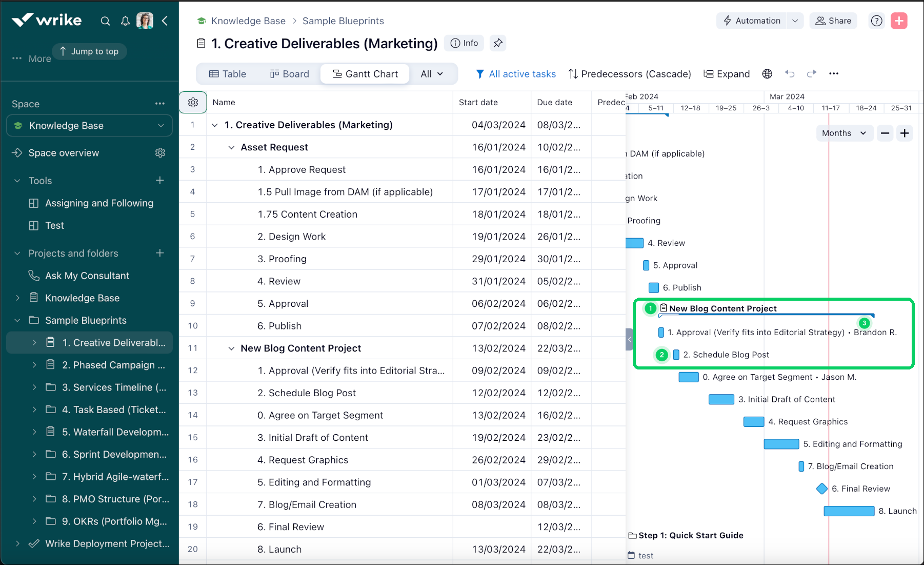The width and height of the screenshot is (924, 565).
Task: Open the globe icon in the toolbar
Action: click(x=767, y=74)
